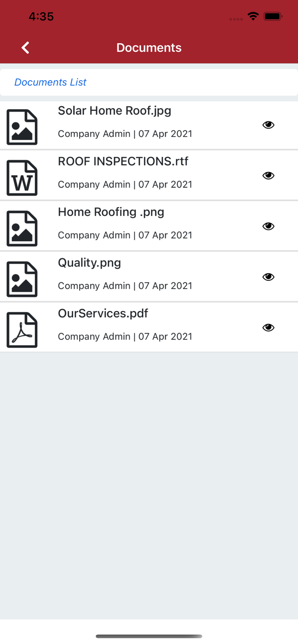Tap the back arrow in header
This screenshot has width=298, height=644.
[26, 48]
